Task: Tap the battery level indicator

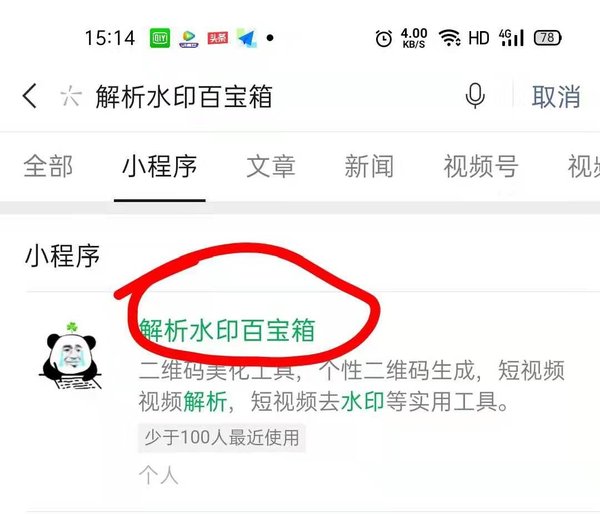Action: click(548, 38)
